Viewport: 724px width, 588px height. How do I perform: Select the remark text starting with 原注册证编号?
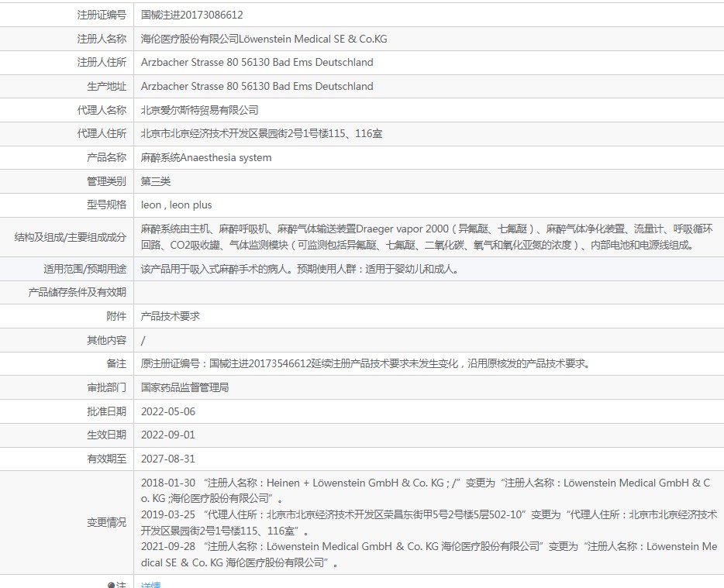(366, 363)
